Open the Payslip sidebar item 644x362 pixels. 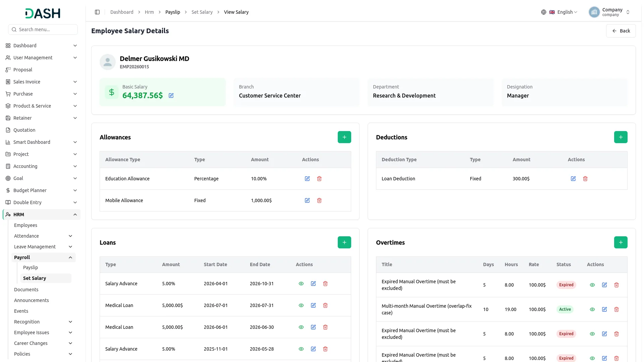[31, 267]
